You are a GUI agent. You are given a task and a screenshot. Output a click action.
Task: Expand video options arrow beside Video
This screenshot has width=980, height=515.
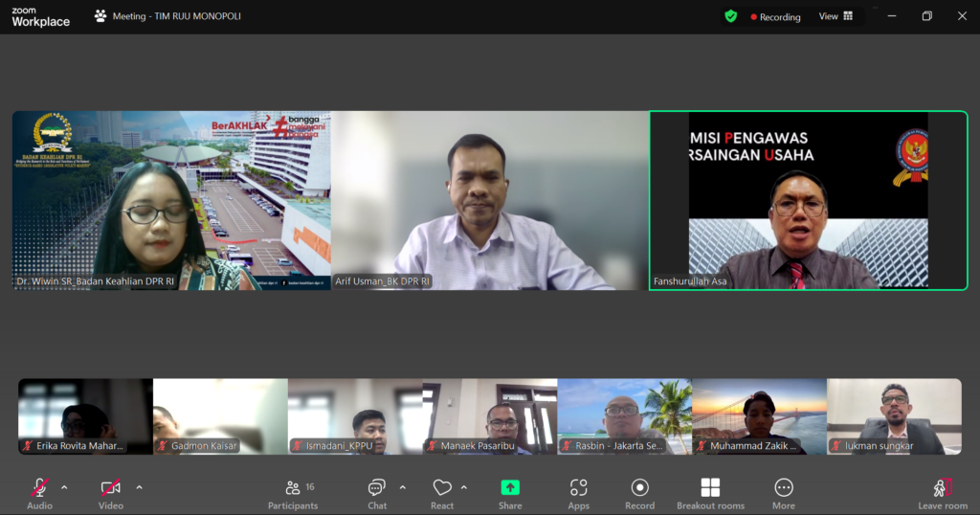139,487
